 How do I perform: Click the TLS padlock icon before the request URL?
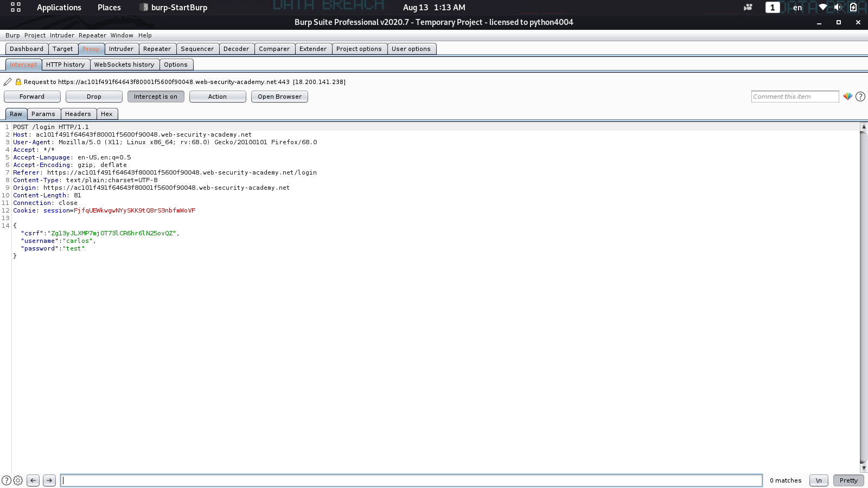coord(18,82)
